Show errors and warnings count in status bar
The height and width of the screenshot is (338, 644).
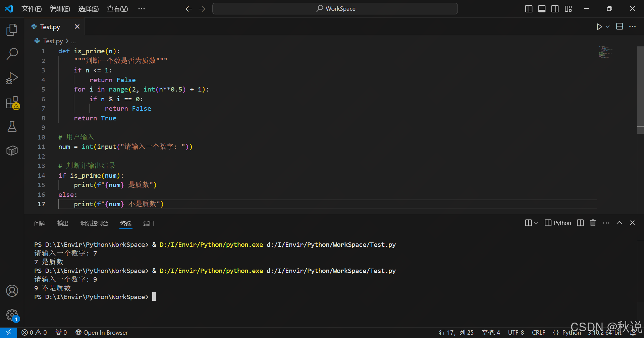click(34, 333)
